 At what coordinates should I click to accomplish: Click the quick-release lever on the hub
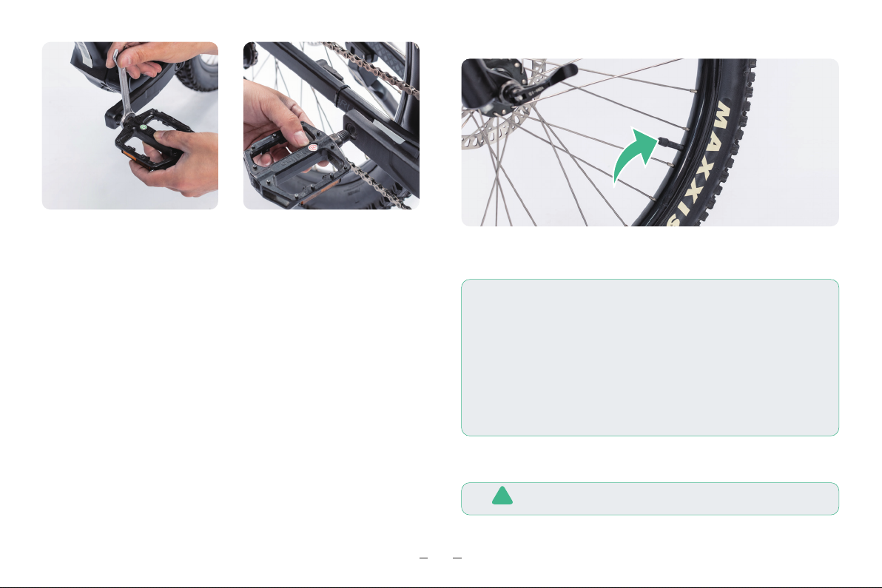(541, 83)
